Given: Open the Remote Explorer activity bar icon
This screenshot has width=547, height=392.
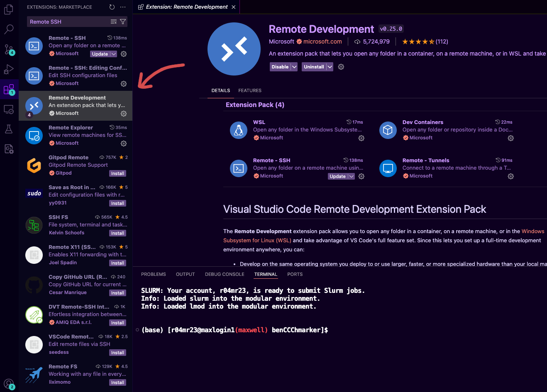Looking at the screenshot, I should [9, 110].
